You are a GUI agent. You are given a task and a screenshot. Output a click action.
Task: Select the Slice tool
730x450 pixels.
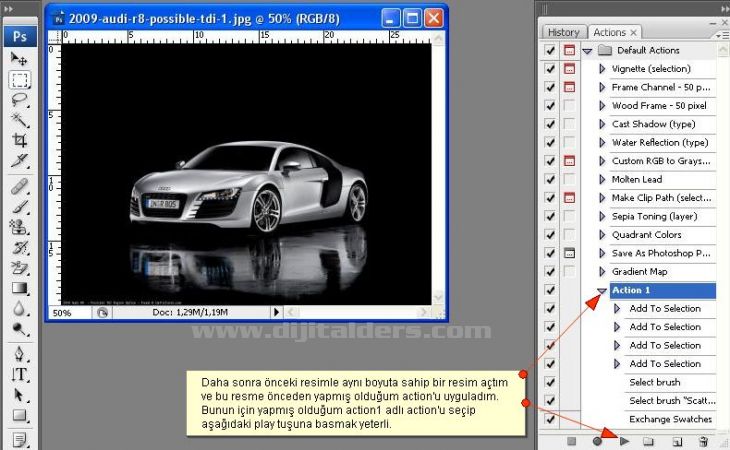pos(19,160)
